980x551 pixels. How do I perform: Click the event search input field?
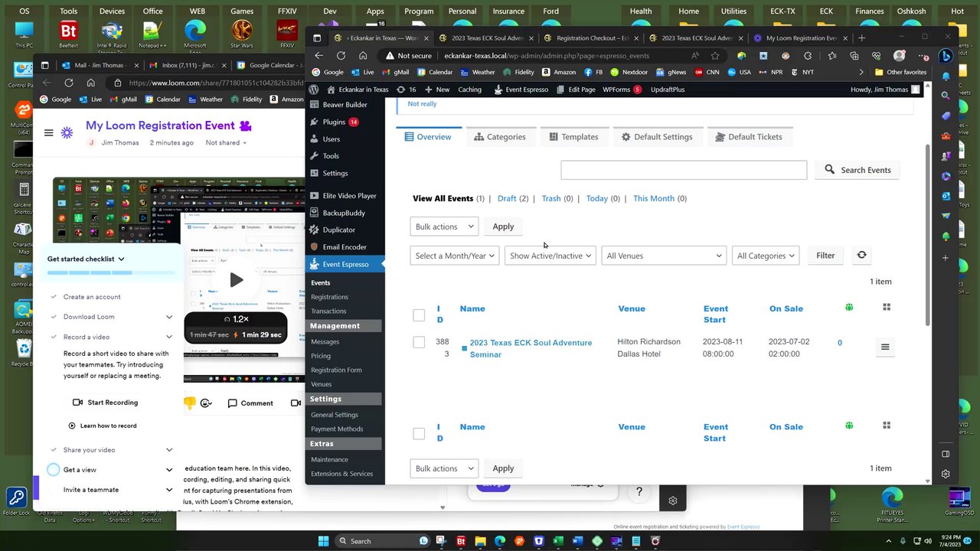click(684, 170)
